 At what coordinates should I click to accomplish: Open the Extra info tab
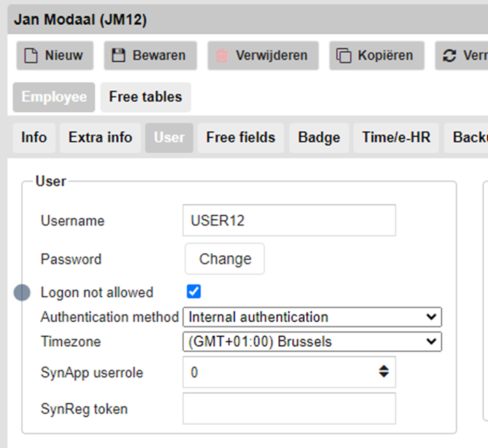[100, 137]
